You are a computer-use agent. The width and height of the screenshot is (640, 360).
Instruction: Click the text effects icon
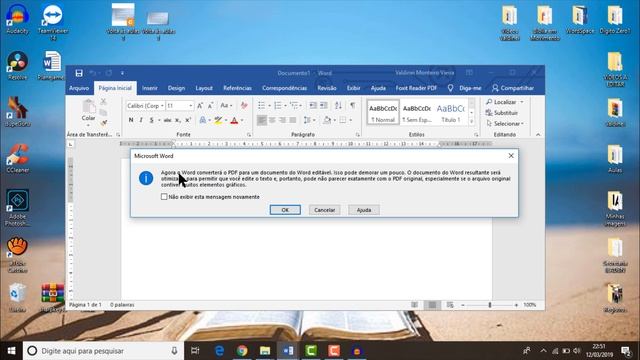click(x=202, y=120)
